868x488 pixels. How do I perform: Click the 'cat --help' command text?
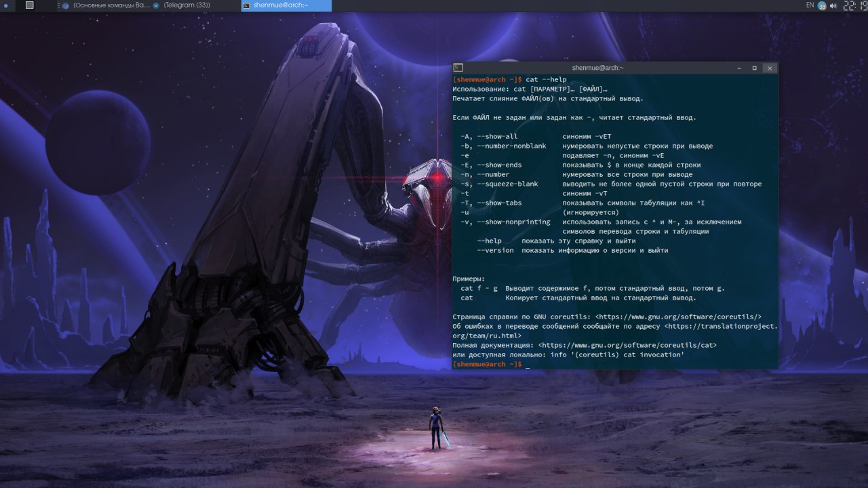point(546,79)
